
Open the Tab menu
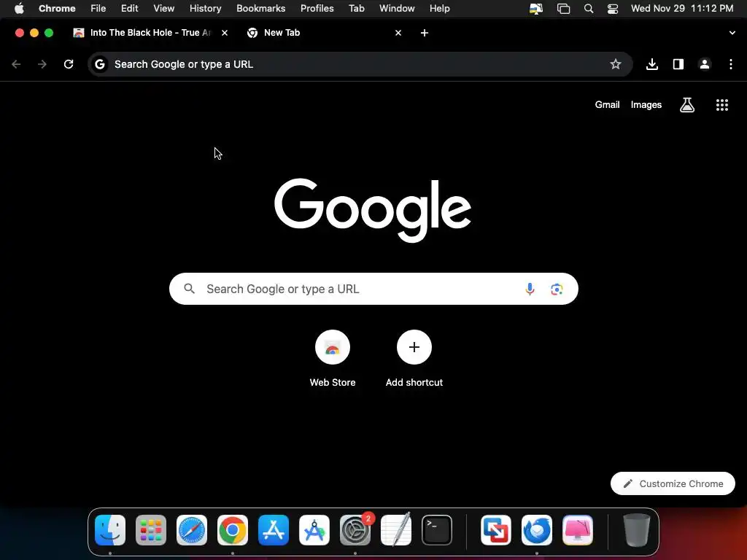point(356,9)
